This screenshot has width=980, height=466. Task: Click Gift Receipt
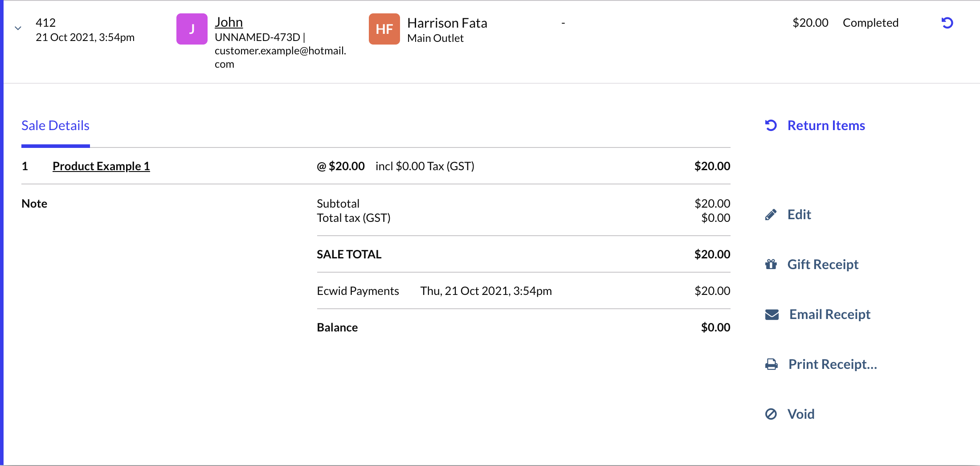pos(823,264)
